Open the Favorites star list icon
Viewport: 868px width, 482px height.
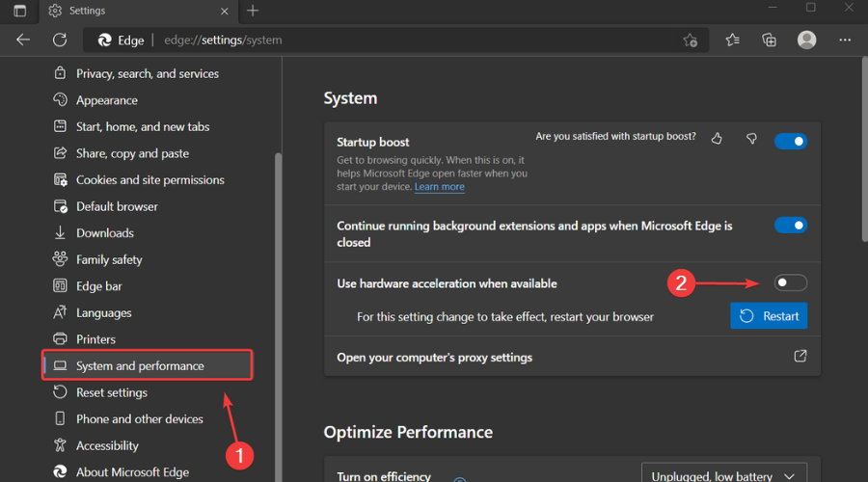point(732,40)
